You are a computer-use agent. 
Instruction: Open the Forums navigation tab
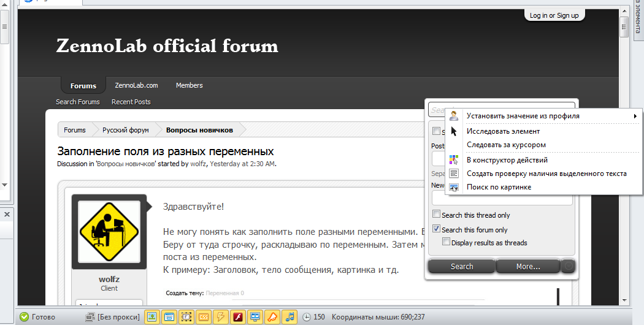(83, 85)
